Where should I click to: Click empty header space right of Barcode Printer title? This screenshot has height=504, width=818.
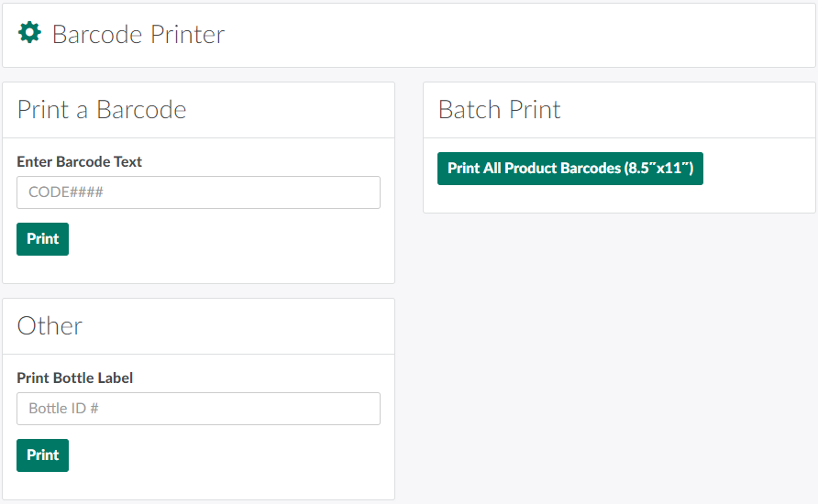tap(514, 35)
